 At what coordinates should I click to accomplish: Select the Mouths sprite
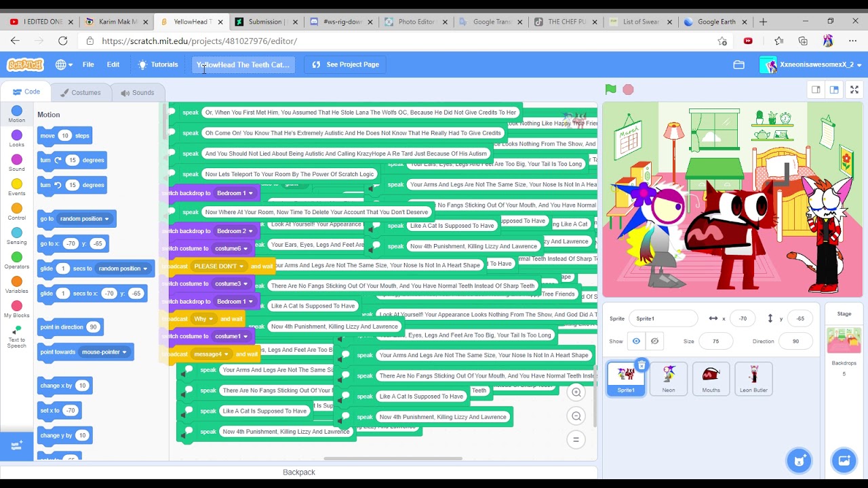pos(711,379)
